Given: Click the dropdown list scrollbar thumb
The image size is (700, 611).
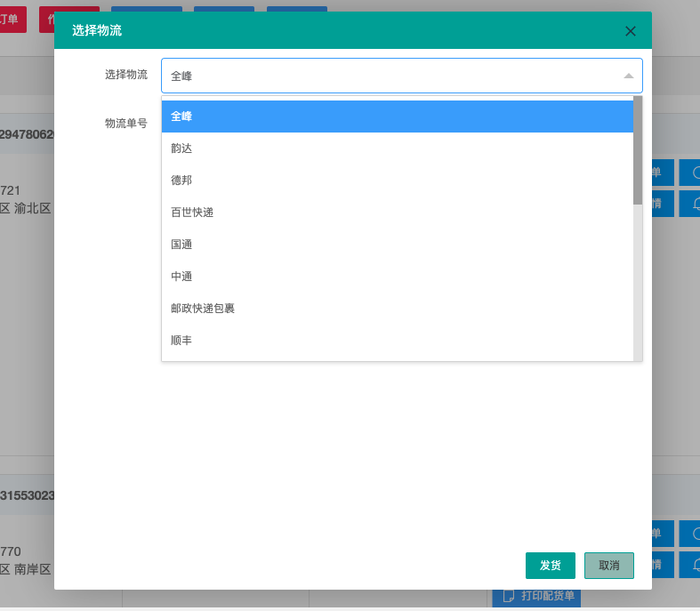Looking at the screenshot, I should pos(638,151).
